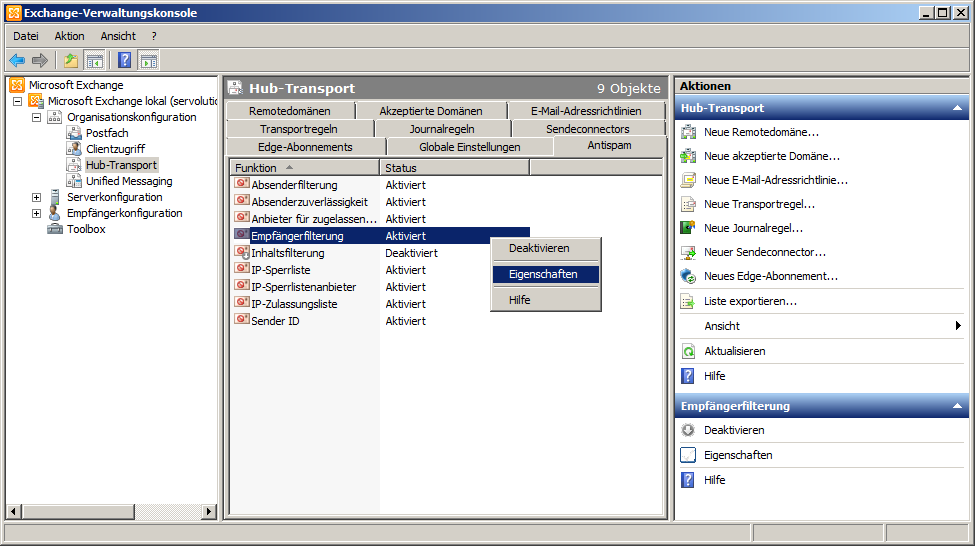Click the tree pane scroll-left arrow
The width and height of the screenshot is (975, 546).
pyautogui.click(x=14, y=511)
